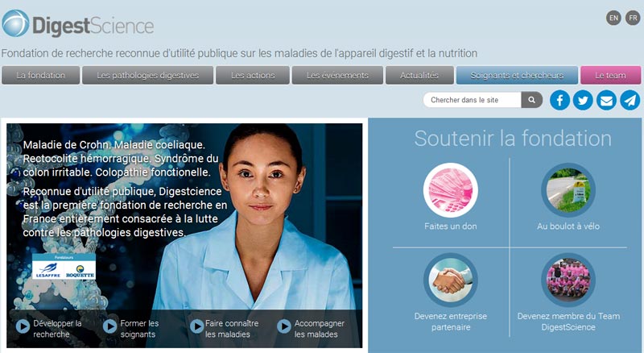644x353 pixels.
Task: Click play icon beside Faire connaître les maladies
Action: (x=196, y=326)
